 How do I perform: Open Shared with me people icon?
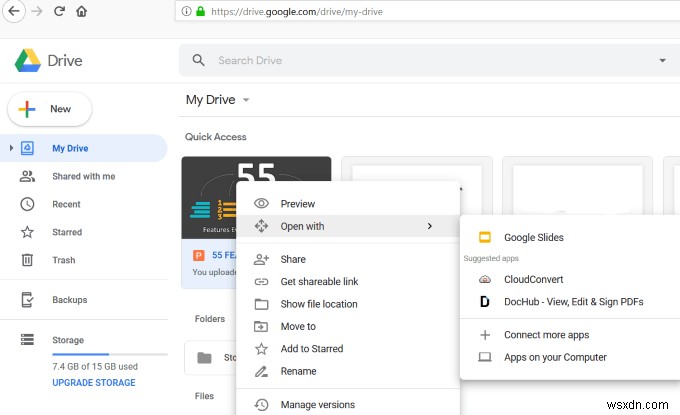click(x=27, y=176)
